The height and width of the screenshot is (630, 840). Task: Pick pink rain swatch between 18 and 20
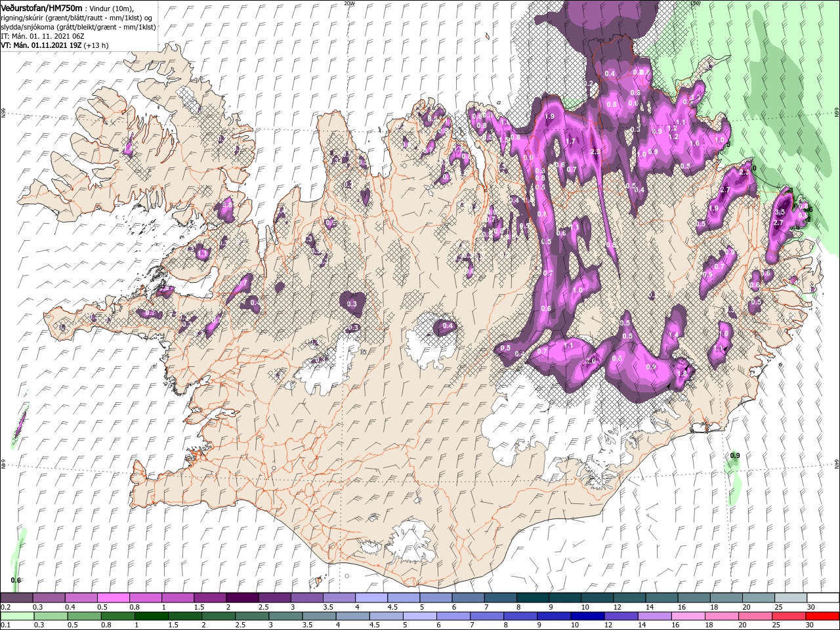pos(723,616)
